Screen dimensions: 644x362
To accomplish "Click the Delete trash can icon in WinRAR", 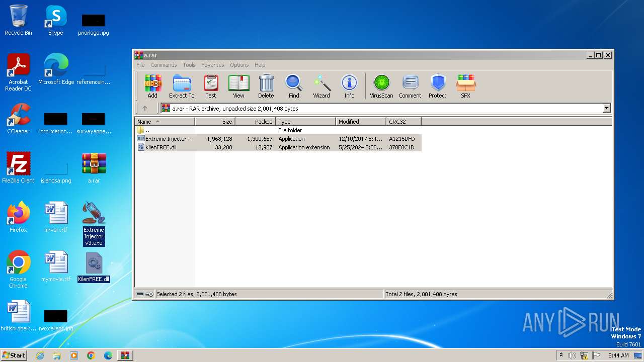I will (266, 86).
